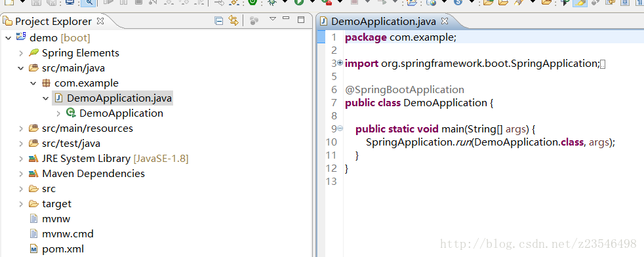The image size is (644, 257).
Task: Close the Project Explorer tab
Action: tap(100, 20)
